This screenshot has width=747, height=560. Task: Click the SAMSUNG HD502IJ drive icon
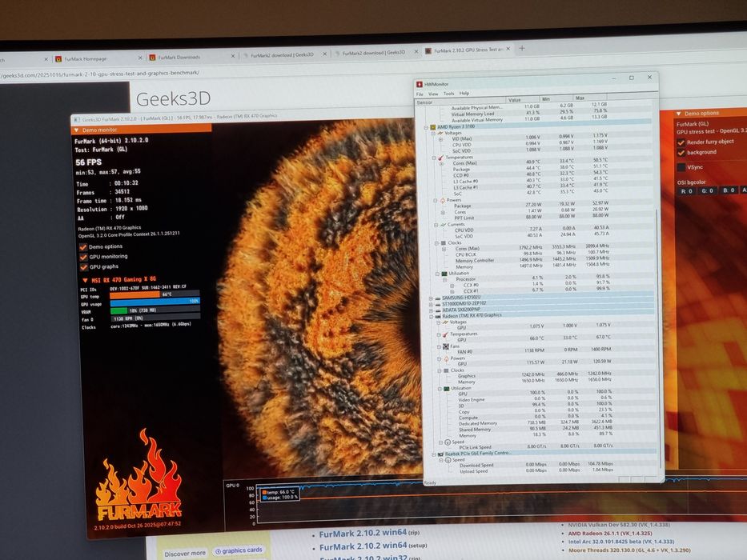[437, 298]
